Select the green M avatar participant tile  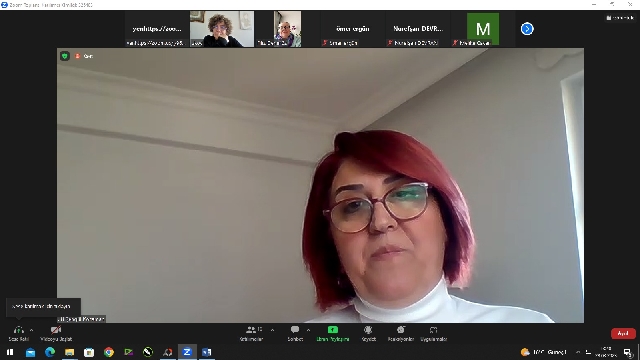click(x=483, y=29)
